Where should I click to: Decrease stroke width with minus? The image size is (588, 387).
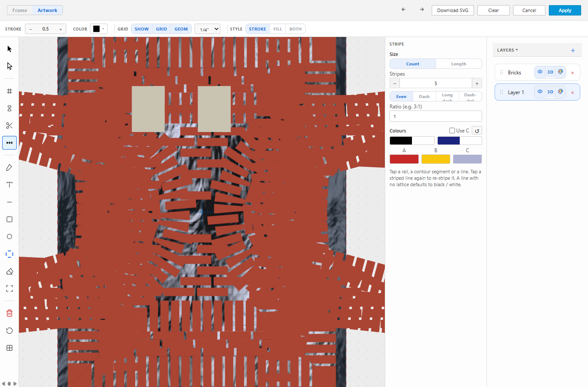(x=31, y=29)
